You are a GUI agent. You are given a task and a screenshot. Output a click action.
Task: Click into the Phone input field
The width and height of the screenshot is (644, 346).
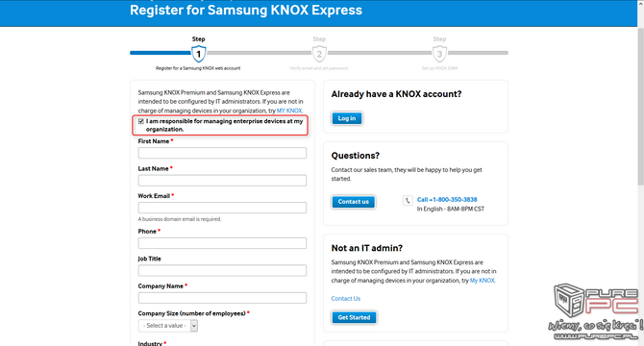click(222, 243)
